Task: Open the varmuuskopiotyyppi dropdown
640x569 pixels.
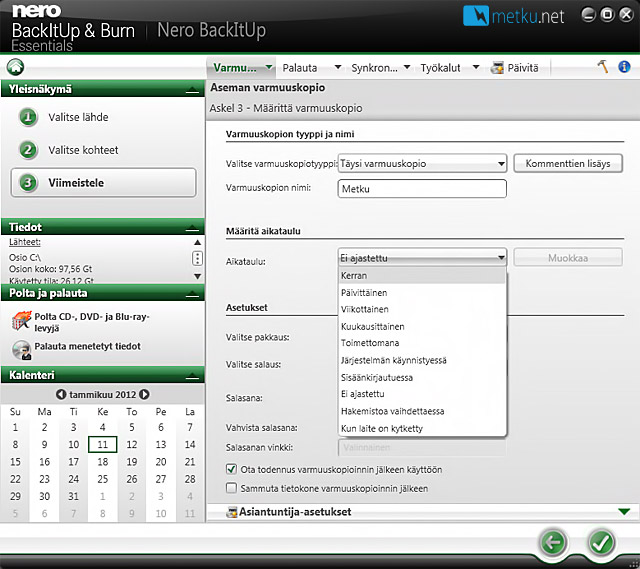Action: (x=422, y=163)
